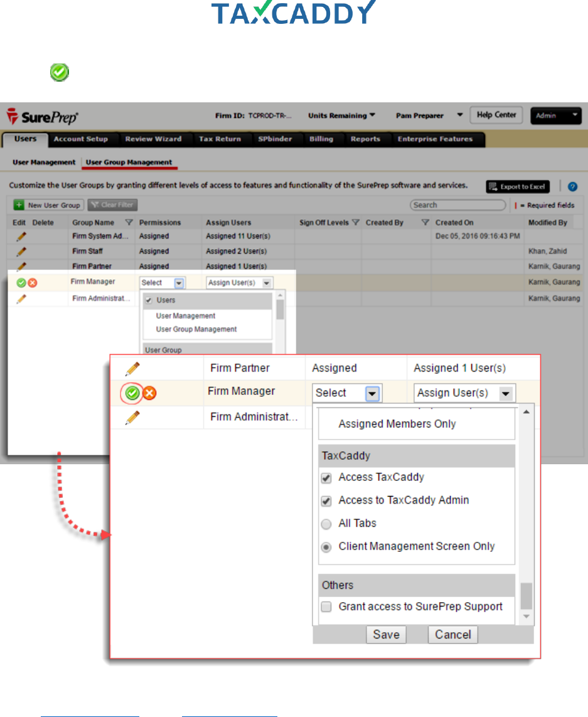Click the New User Group button
588x717 pixels.
[48, 205]
